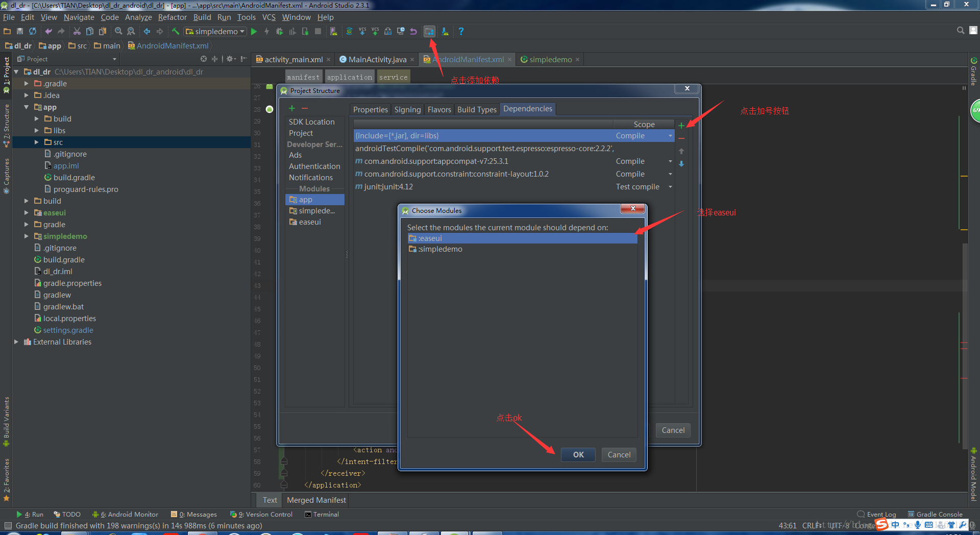Viewport: 980px width, 535px height.
Task: Open the Build Variants side panel
Action: pyautogui.click(x=6, y=422)
